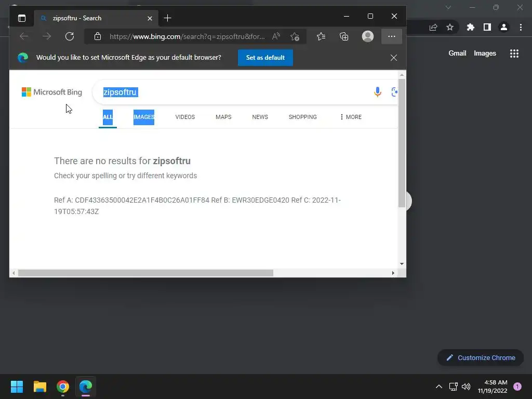Open Google apps grid in Chrome
The width and height of the screenshot is (532, 399).
(514, 54)
